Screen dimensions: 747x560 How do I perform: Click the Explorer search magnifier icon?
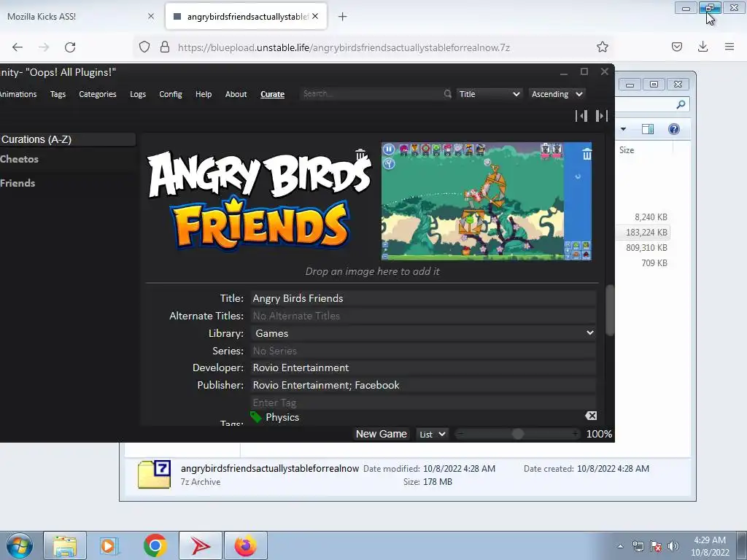click(681, 104)
